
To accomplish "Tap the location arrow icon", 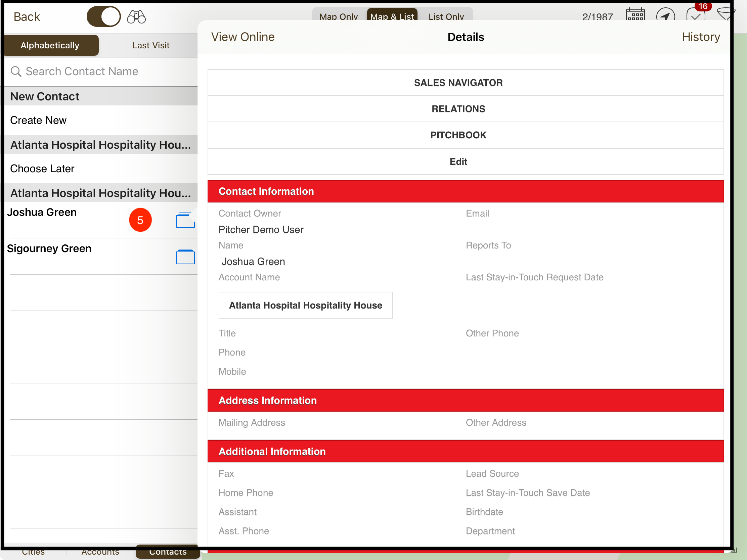I will click(665, 15).
